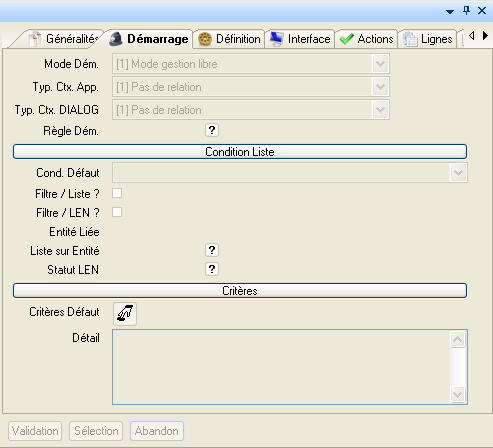Switch to the Définition tab
The width and height of the screenshot is (493, 448).
coord(229,39)
